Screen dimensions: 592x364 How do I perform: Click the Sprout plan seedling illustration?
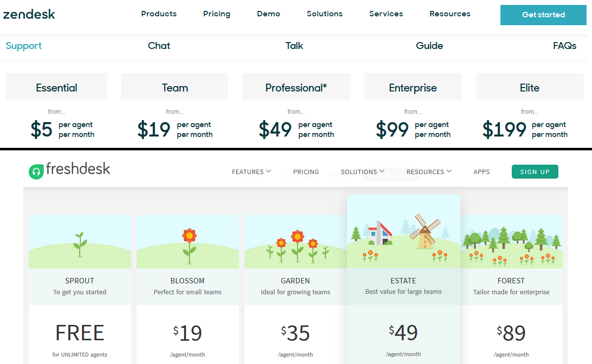click(x=80, y=245)
